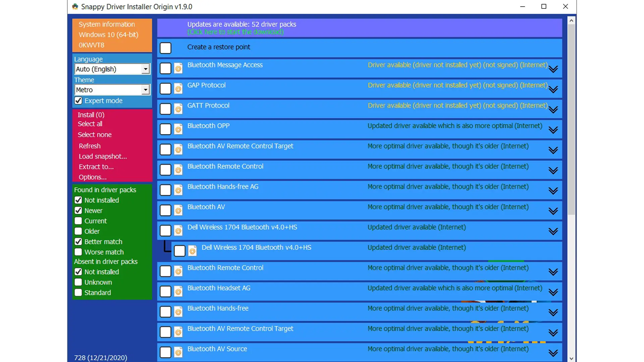Click the driver icon next to GATT Protocol

click(178, 109)
